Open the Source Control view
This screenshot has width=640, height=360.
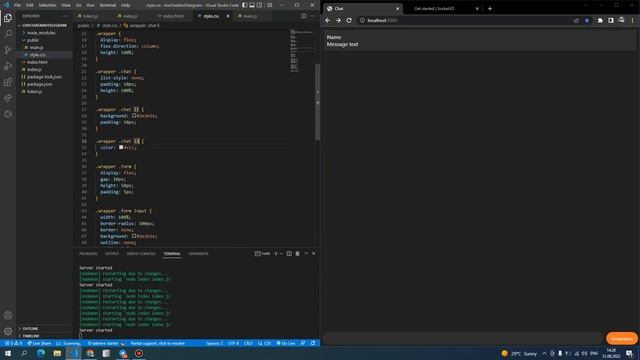8,50
